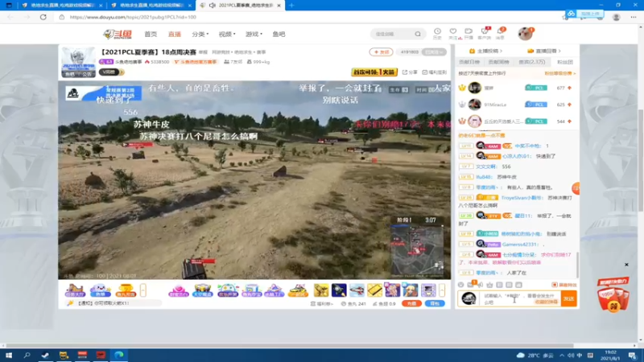Open the 鱼吧 nav item
644x362 pixels.
pos(279,34)
